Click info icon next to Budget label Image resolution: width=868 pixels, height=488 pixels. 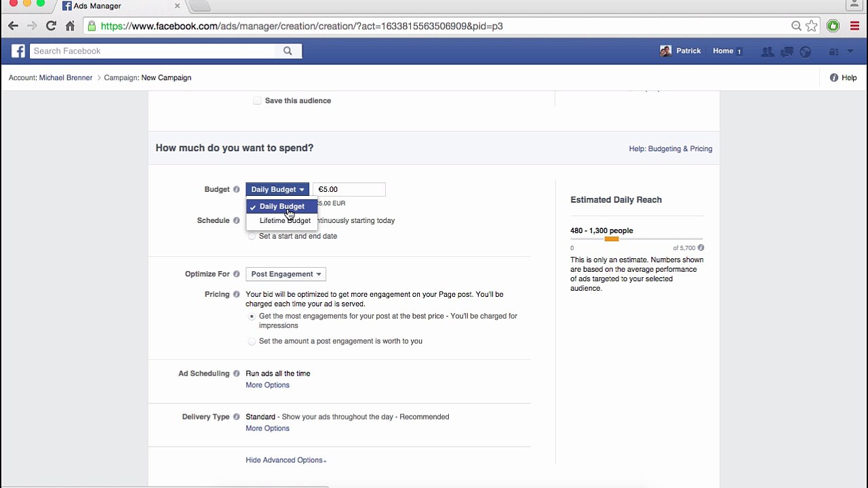(237, 189)
